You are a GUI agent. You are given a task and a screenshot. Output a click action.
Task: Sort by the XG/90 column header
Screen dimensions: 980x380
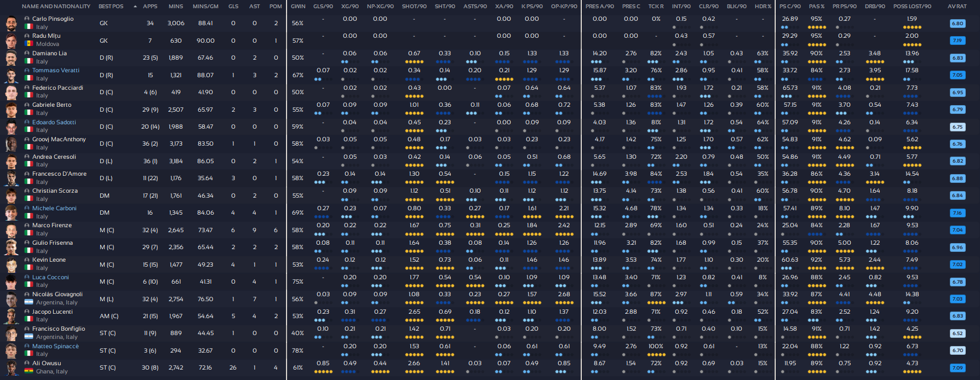coord(350,7)
